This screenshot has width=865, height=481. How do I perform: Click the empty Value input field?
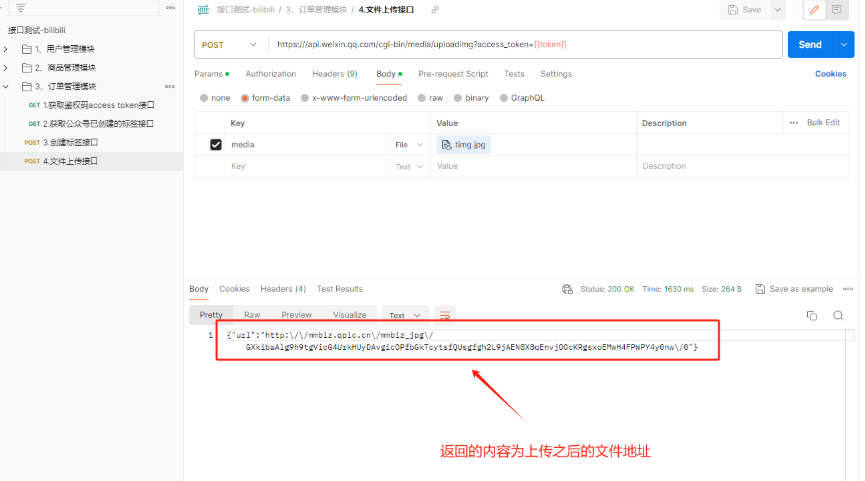pos(533,166)
